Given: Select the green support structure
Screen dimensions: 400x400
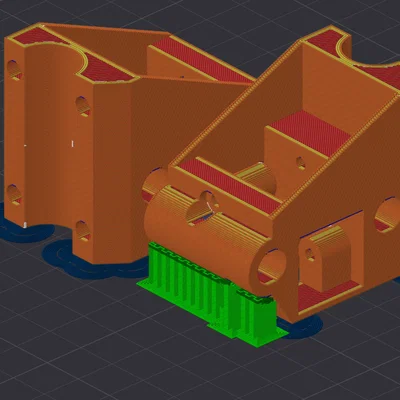Looking at the screenshot, I should [x=213, y=295].
